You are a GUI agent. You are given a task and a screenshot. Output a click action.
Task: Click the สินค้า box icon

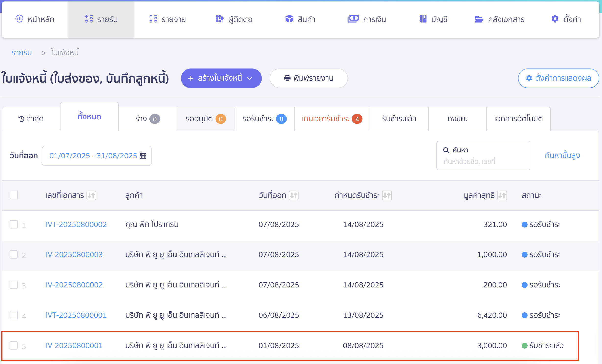(x=289, y=19)
